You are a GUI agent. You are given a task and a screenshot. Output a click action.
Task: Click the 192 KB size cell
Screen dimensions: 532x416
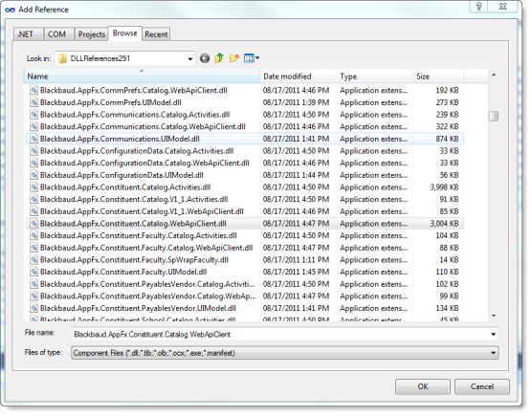click(x=447, y=90)
